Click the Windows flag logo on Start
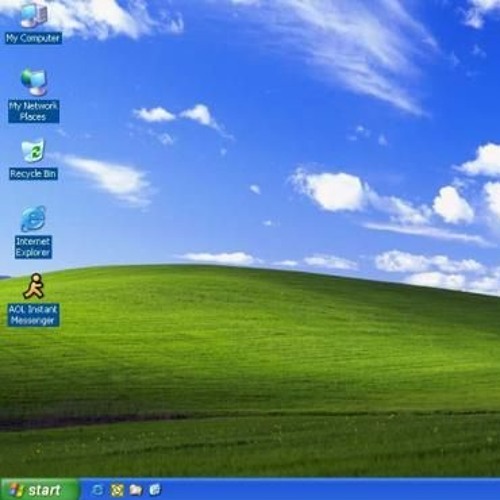The image size is (500, 500). pyautogui.click(x=17, y=490)
